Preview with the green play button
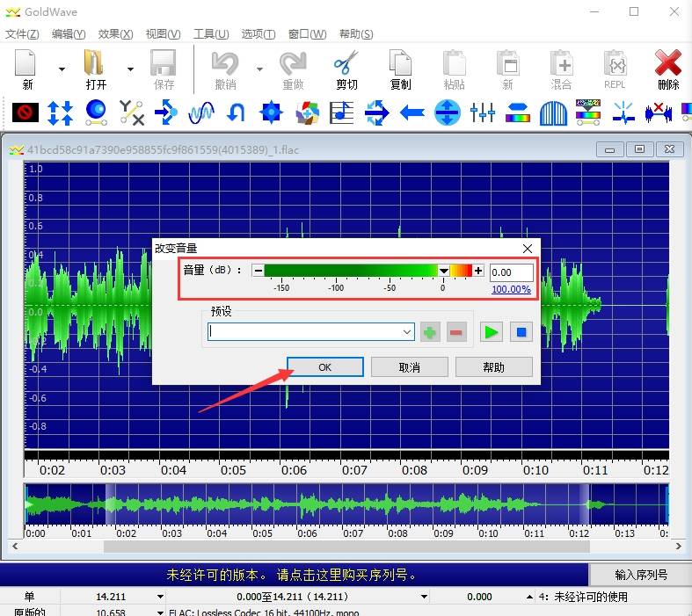This screenshot has height=616, width=692. click(x=492, y=332)
